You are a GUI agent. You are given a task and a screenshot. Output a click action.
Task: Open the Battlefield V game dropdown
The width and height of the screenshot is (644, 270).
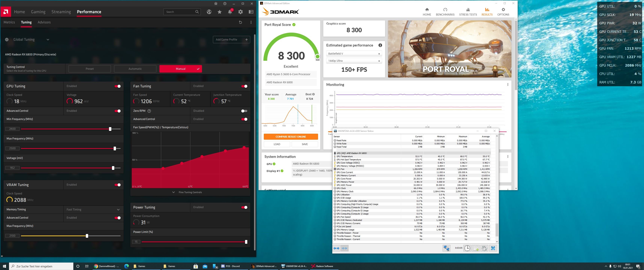tap(354, 54)
